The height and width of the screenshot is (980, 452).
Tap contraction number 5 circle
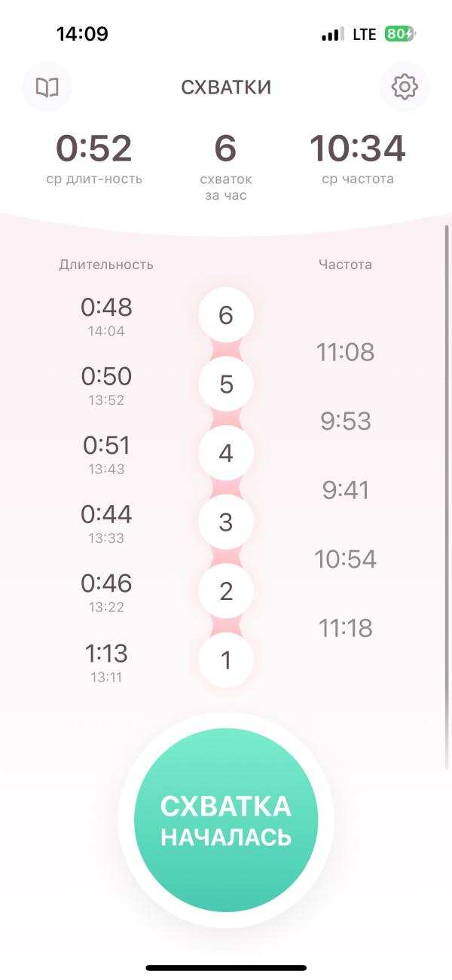[x=226, y=385]
